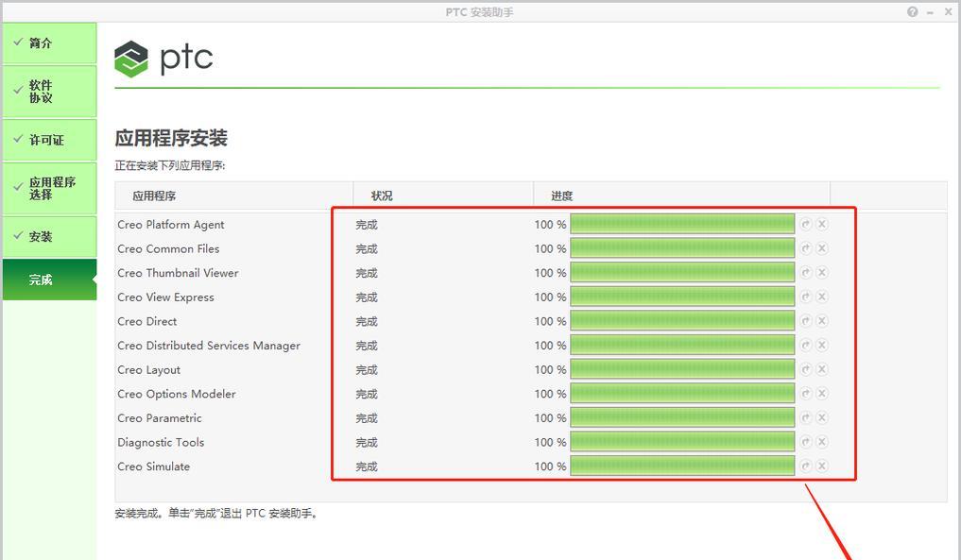Click the retry icon for Creo Parametric
The image size is (961, 560).
(806, 417)
